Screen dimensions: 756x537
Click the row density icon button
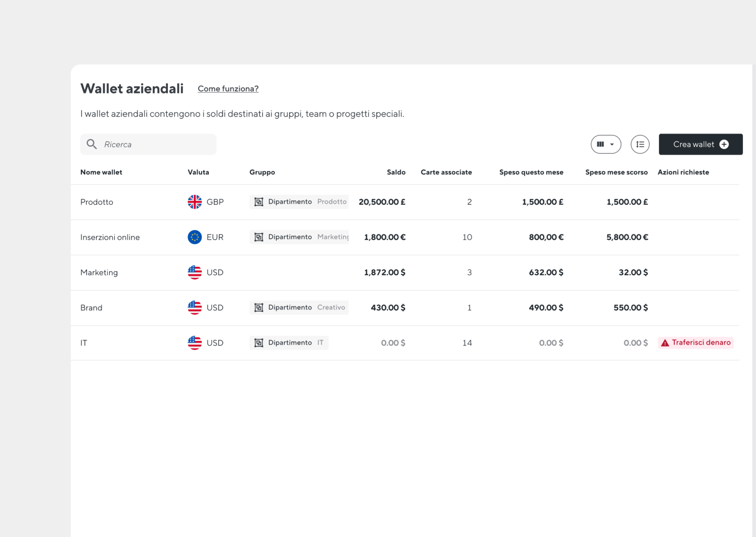point(640,144)
